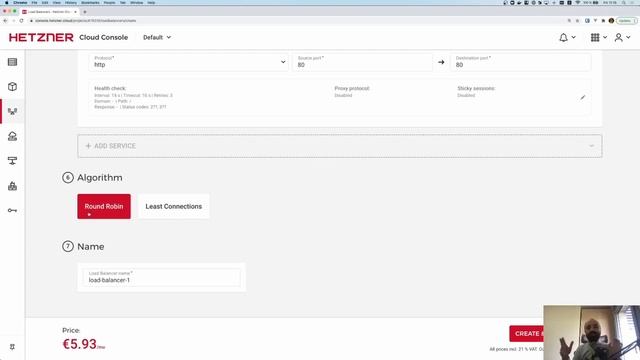Screen dimensions: 640x360
Task: Click the Health check label text
Action: pos(110,88)
